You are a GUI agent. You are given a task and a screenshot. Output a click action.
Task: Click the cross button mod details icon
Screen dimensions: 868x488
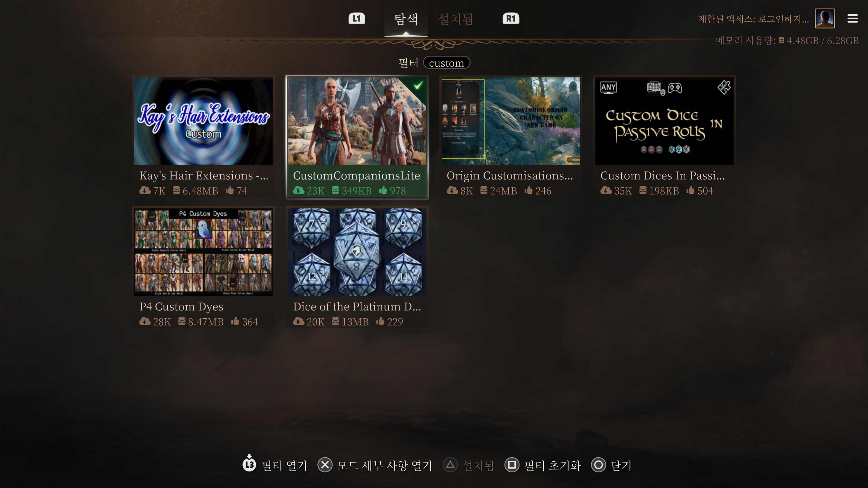[325, 465]
